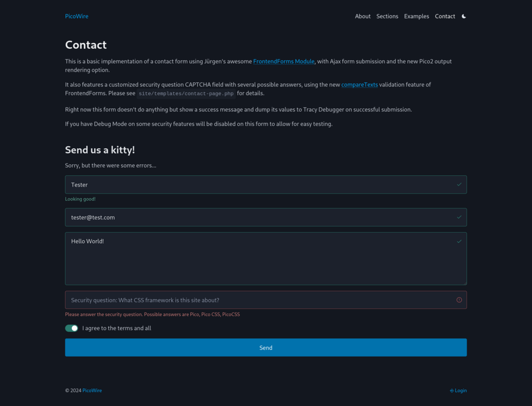Click the checkmark icon in the email field
This screenshot has height=406, width=532.
(459, 217)
